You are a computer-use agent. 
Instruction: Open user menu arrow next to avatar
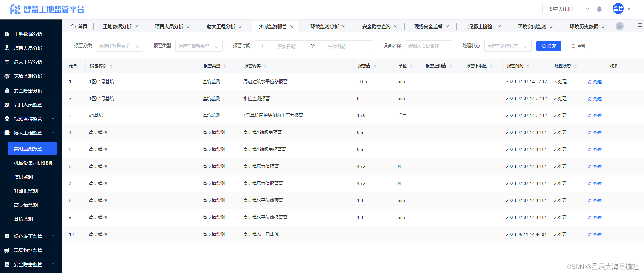[629, 9]
